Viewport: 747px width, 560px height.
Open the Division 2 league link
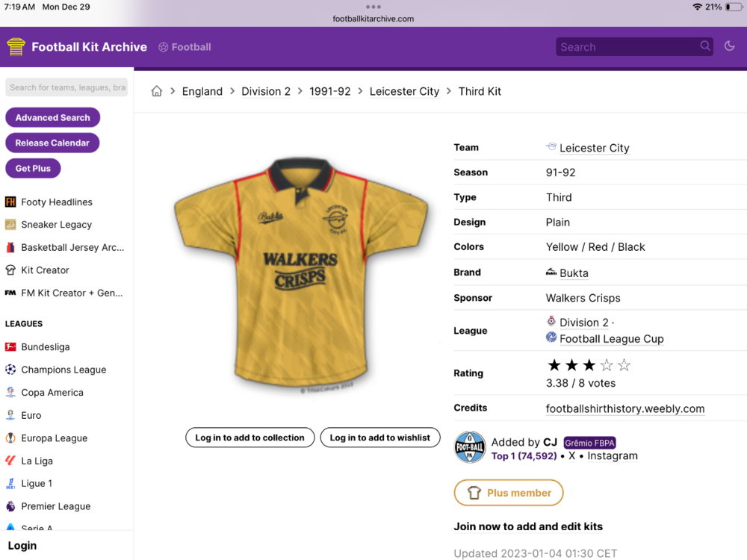(584, 323)
